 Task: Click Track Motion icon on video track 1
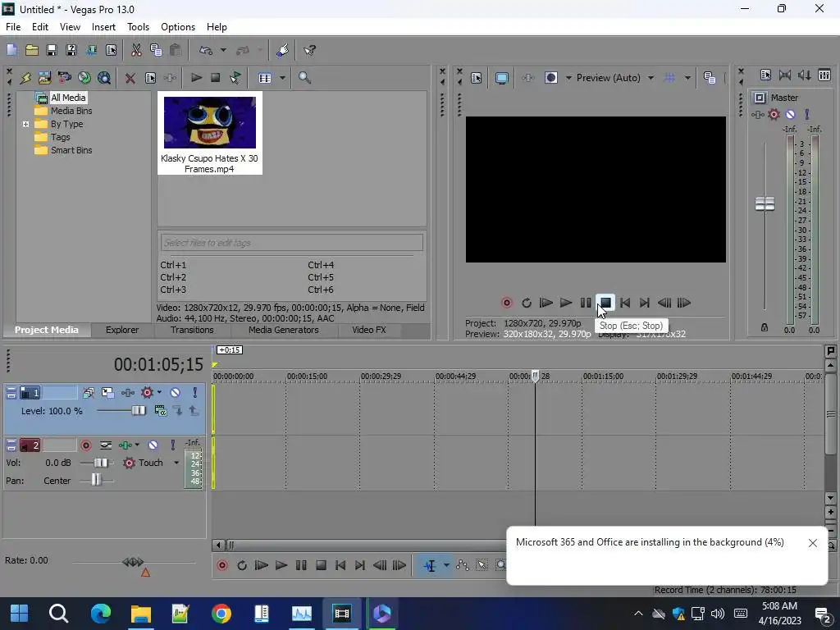coord(107,393)
